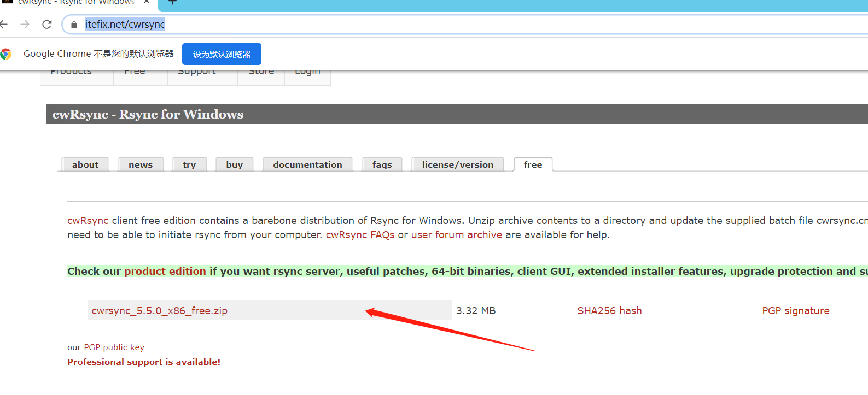Screen dimensions: 868x395
Task: Click the Google Chrome logo in infobar
Action: (6, 54)
